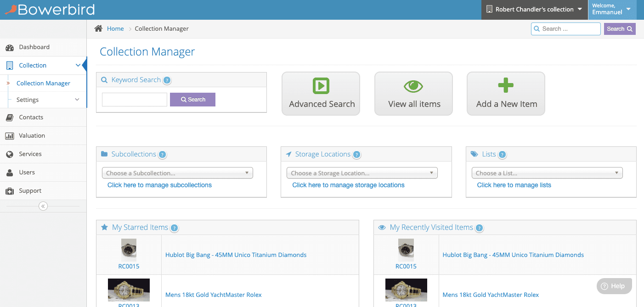The width and height of the screenshot is (644, 307).
Task: Click the help icon next to Storage Locations
Action: [357, 155]
